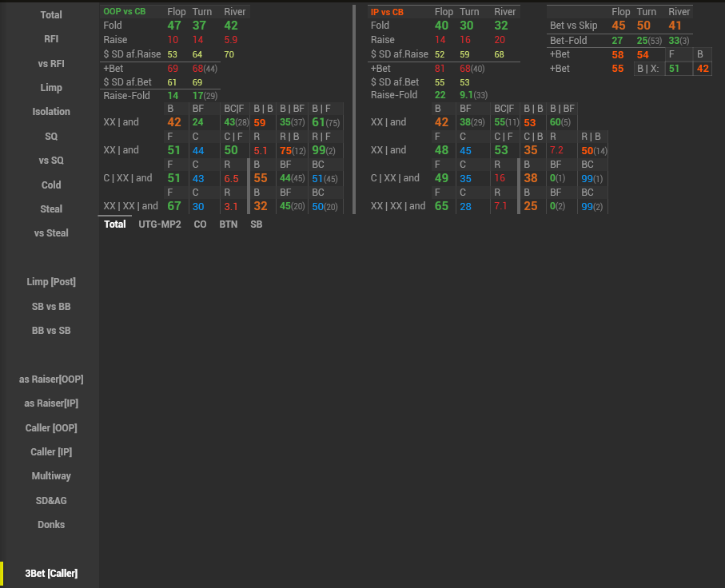Switch to the Isolation stats page
725x588 pixels.
pyautogui.click(x=51, y=112)
